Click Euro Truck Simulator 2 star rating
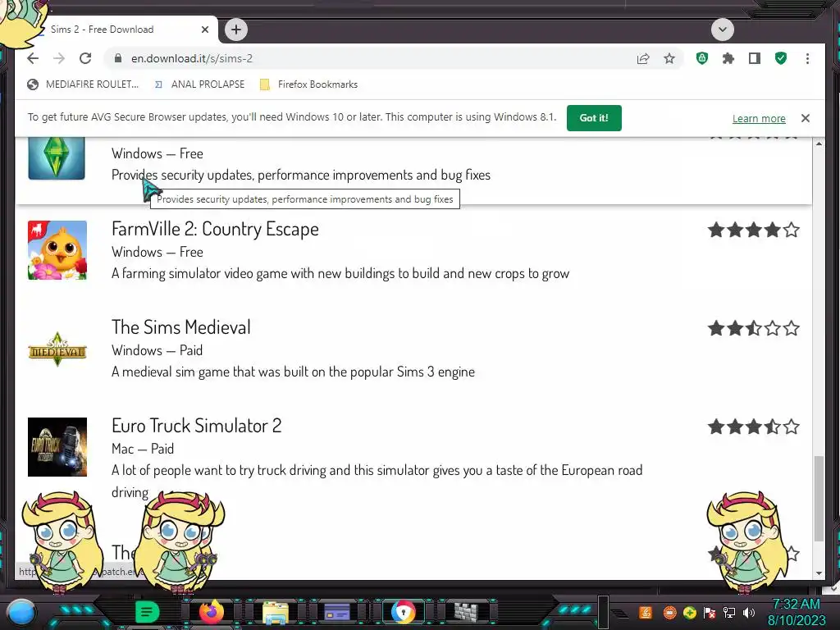The height and width of the screenshot is (630, 840). [x=753, y=427]
